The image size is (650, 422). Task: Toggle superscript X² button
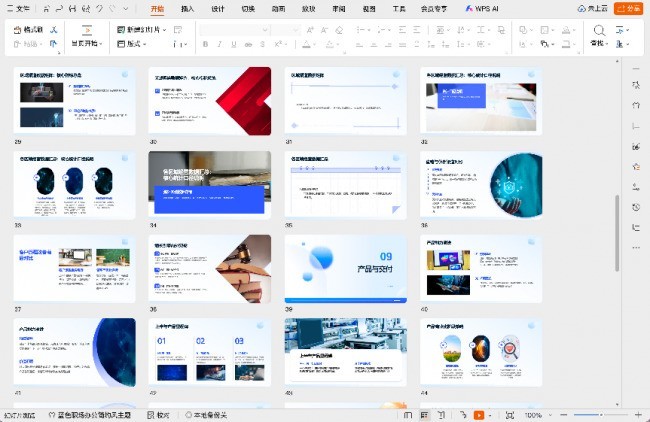point(278,44)
